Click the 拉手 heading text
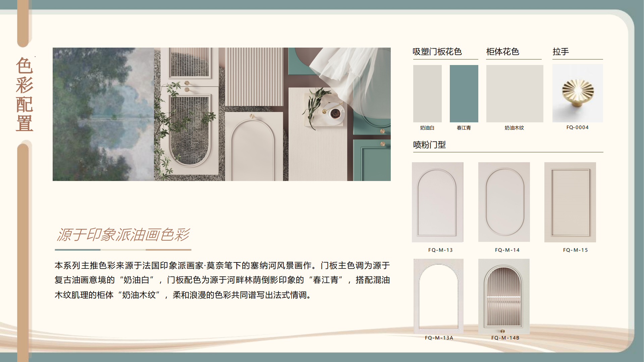Viewport: 644px width, 362px height. click(x=560, y=52)
